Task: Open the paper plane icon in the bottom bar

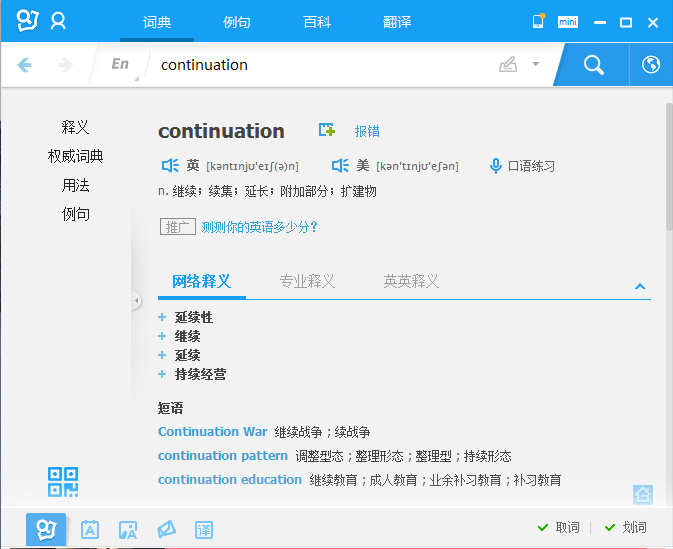Action: pos(167,529)
